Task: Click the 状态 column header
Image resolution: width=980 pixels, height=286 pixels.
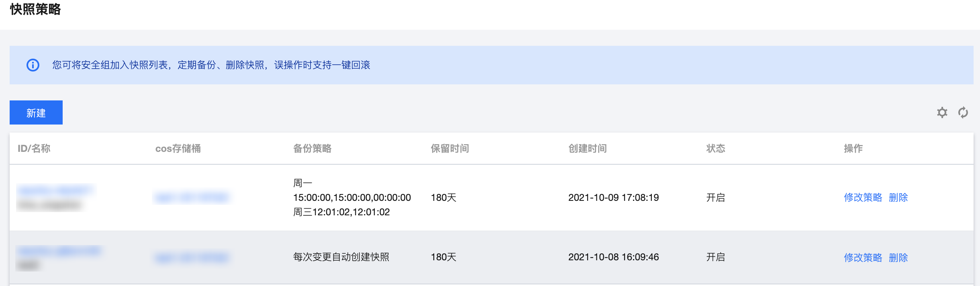Action: pyautogui.click(x=716, y=149)
